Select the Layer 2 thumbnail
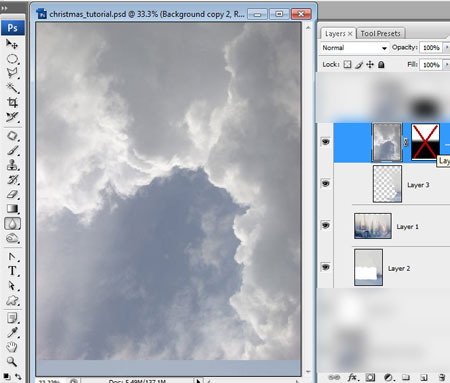This screenshot has width=450, height=383. pyautogui.click(x=368, y=267)
